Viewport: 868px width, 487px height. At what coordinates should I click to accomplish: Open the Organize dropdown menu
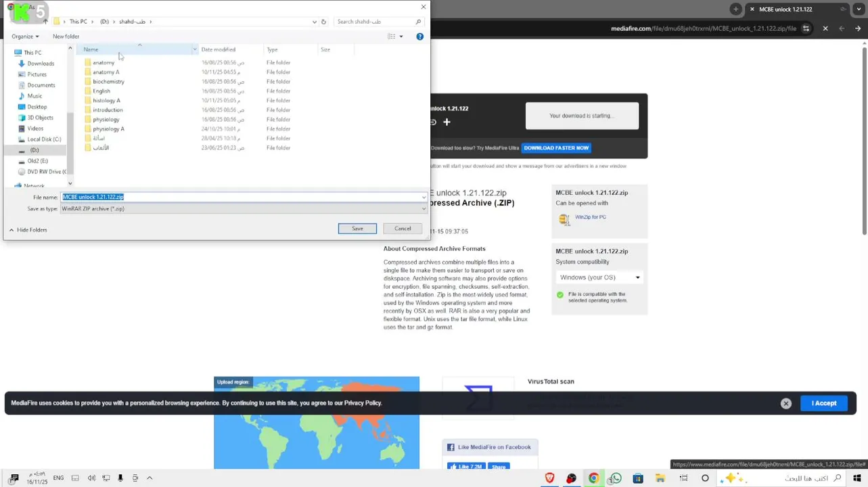pyautogui.click(x=25, y=37)
